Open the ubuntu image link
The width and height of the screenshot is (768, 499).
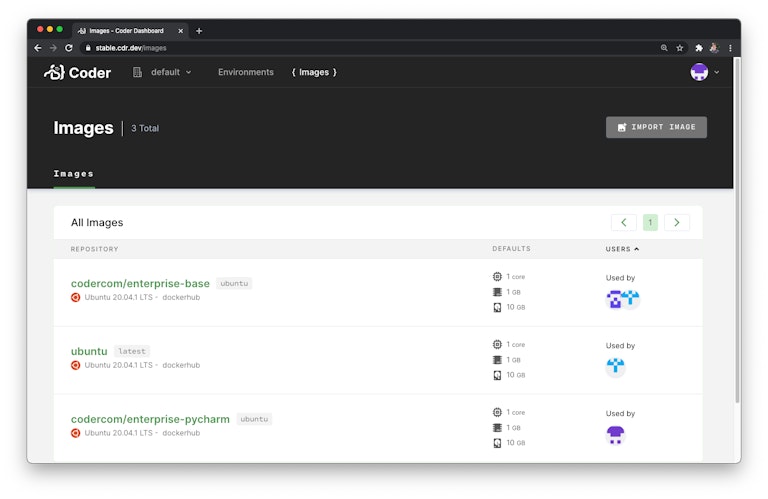(89, 351)
